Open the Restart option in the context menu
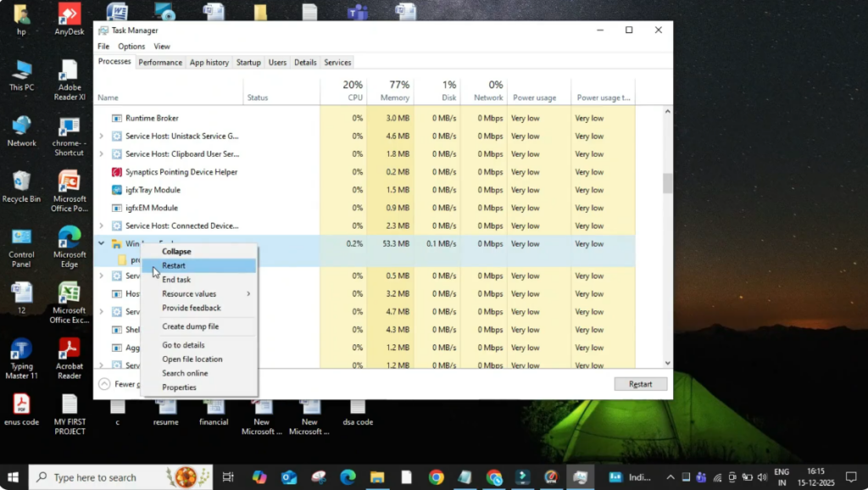The width and height of the screenshot is (868, 490). click(x=175, y=264)
